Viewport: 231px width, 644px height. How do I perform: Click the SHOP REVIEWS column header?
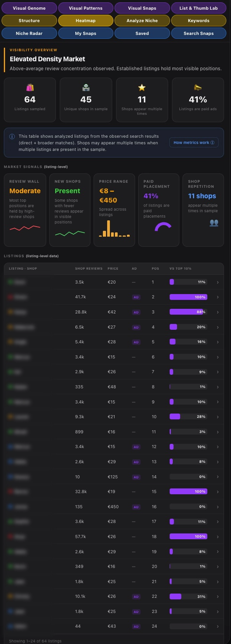pyautogui.click(x=89, y=268)
